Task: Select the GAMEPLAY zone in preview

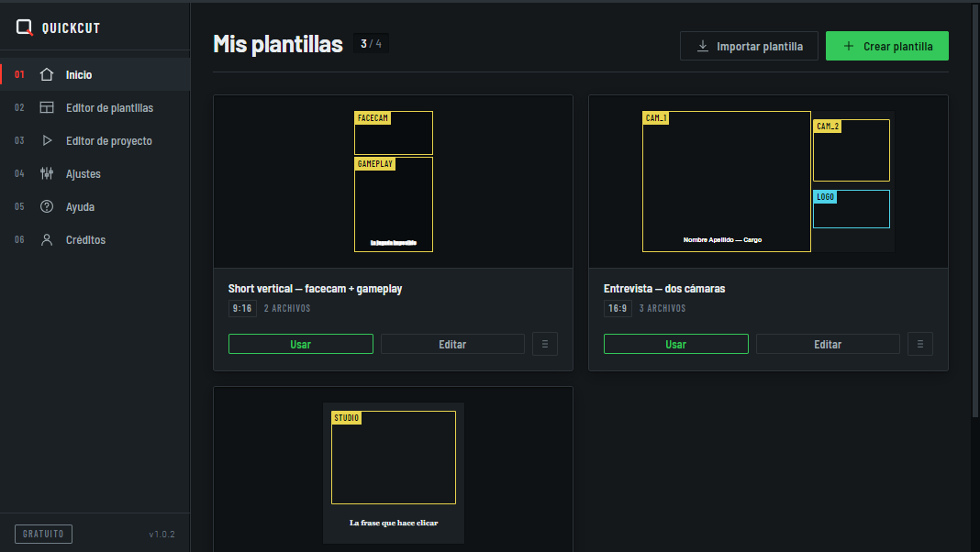Action: click(394, 204)
